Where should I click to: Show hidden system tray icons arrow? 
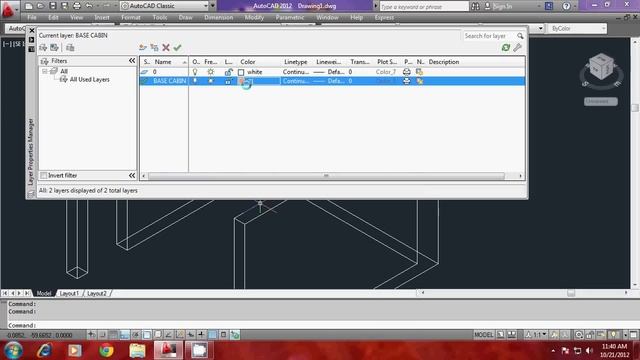(553, 351)
